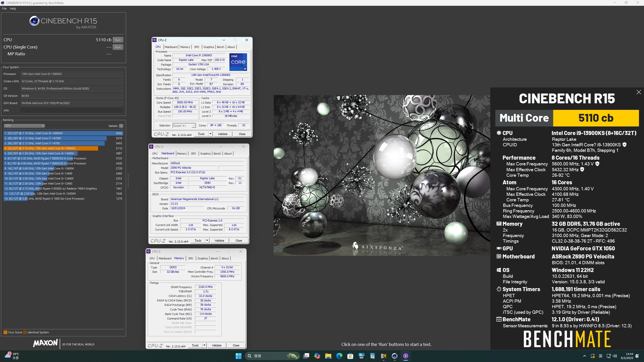Click Validate in bottom CPU-Z Memory window

[216, 345]
